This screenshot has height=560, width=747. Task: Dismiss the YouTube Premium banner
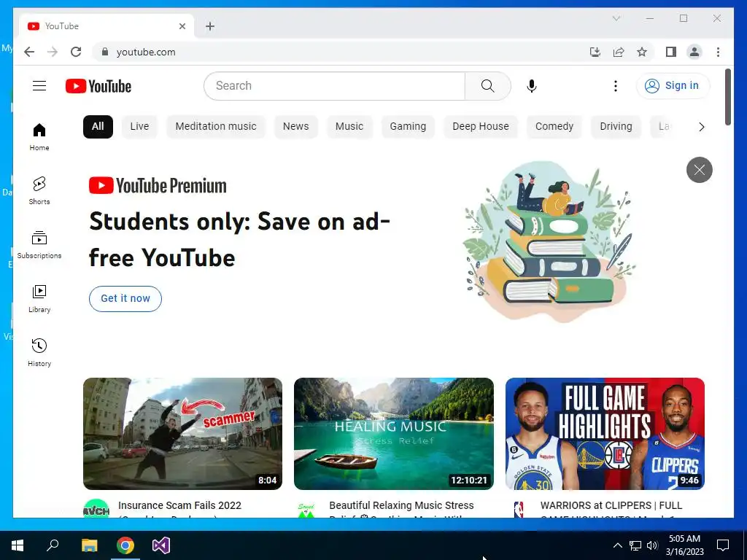[x=699, y=169]
